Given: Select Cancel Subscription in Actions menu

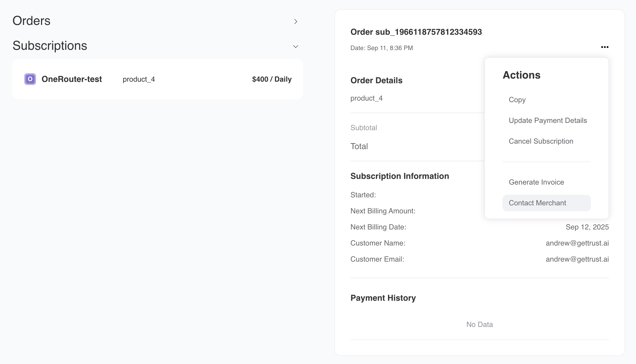Looking at the screenshot, I should 541,141.
